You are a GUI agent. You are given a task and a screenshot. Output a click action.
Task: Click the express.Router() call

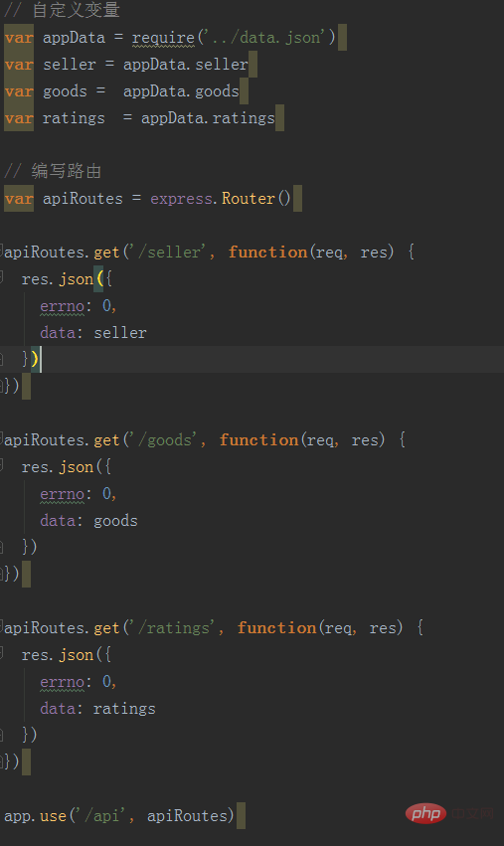pyautogui.click(x=220, y=199)
